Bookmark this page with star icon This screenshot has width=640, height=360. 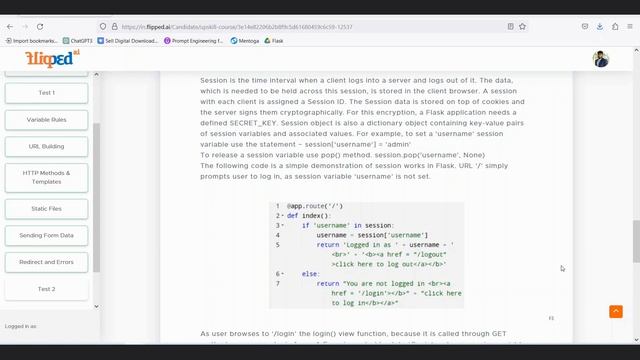pos(522,27)
